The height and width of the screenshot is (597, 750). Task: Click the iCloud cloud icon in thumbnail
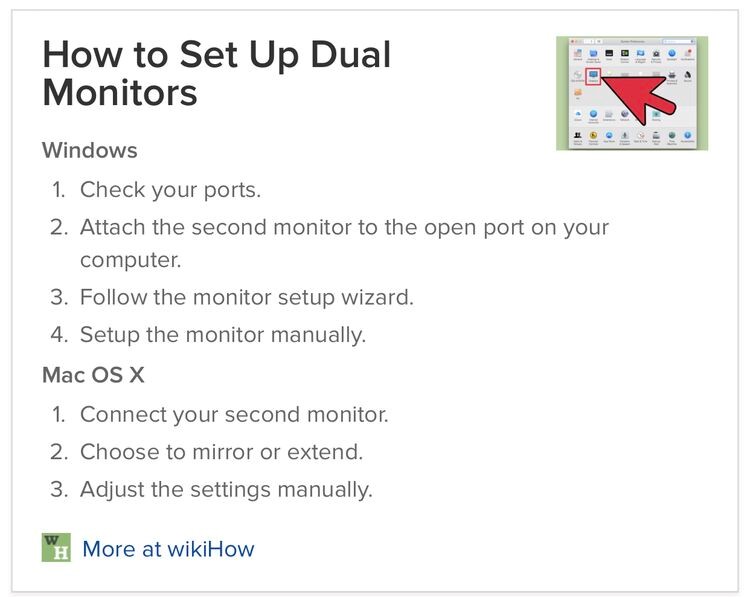[x=578, y=114]
